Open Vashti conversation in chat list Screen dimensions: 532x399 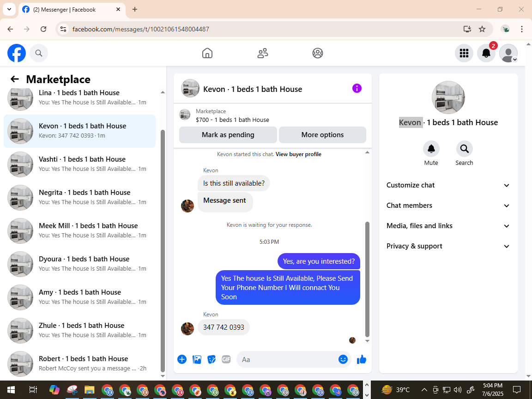80,164
